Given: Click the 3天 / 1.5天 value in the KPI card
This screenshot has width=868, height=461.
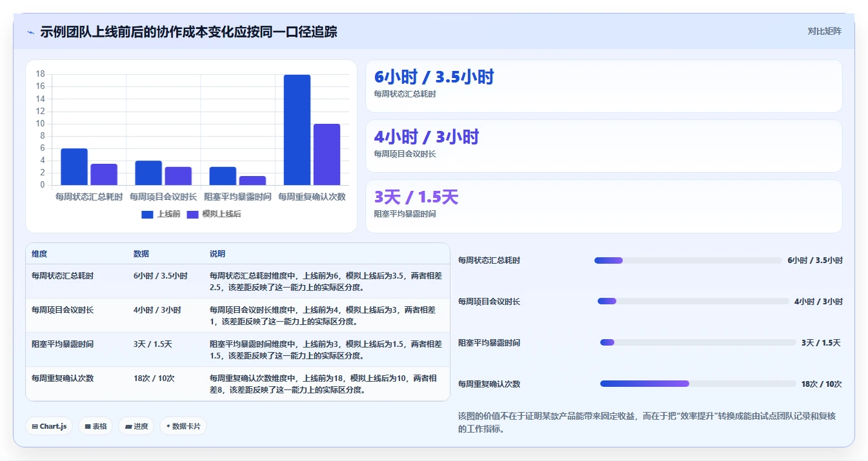Looking at the screenshot, I should coord(416,197).
